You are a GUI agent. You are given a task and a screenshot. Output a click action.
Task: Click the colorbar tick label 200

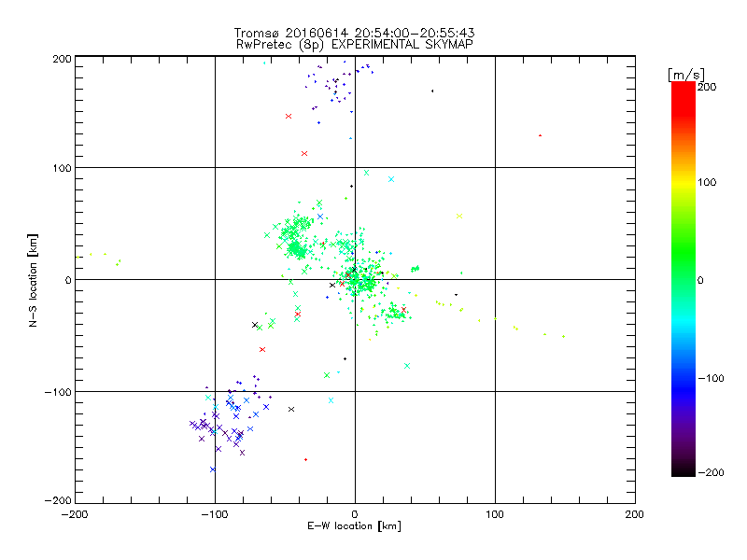pyautogui.click(x=707, y=87)
